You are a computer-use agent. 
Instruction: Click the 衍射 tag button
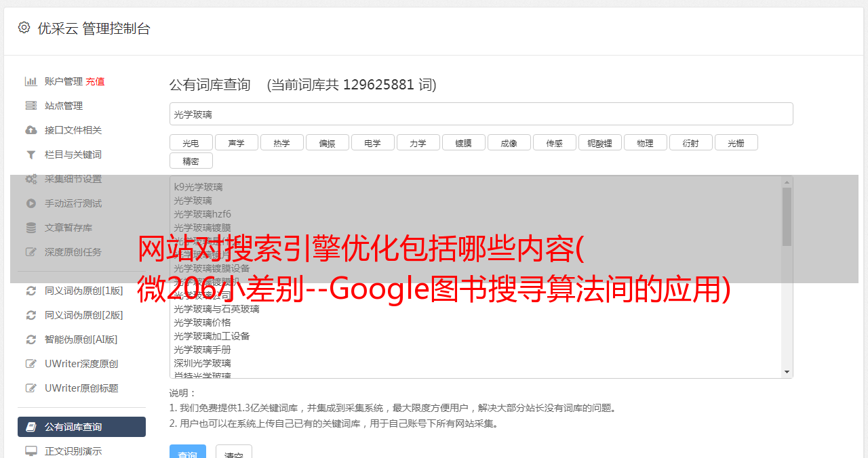pos(690,142)
